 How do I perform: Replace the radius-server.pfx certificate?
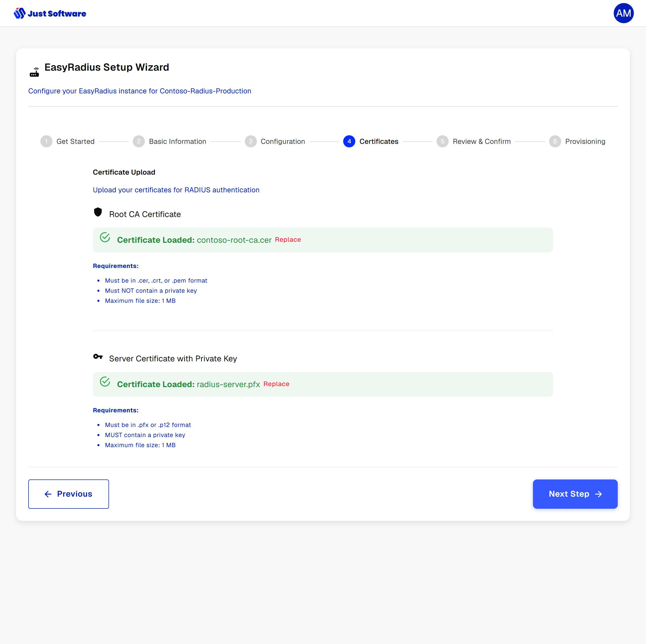click(277, 384)
